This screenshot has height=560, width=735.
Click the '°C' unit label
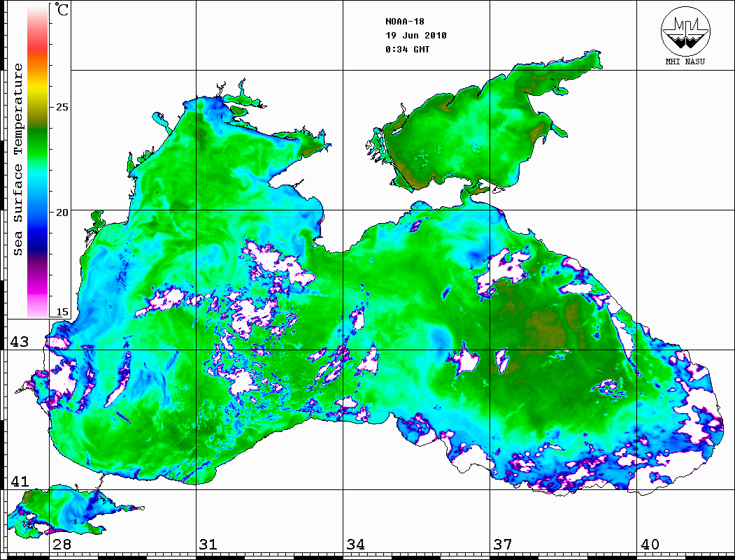[62, 9]
